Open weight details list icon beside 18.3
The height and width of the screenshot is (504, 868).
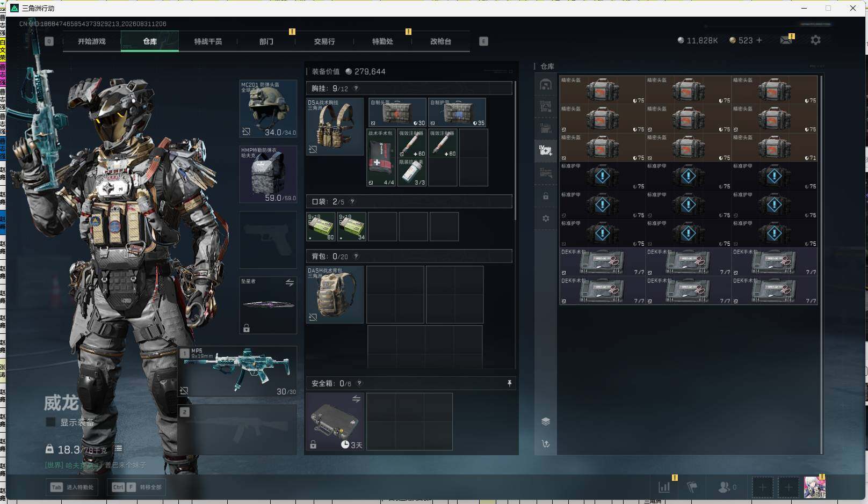118,448
